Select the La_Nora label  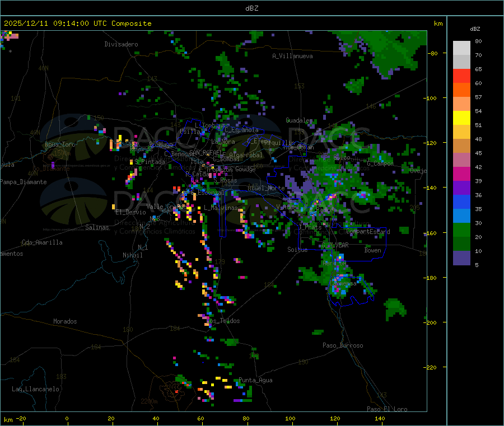pyautogui.click(x=223, y=142)
